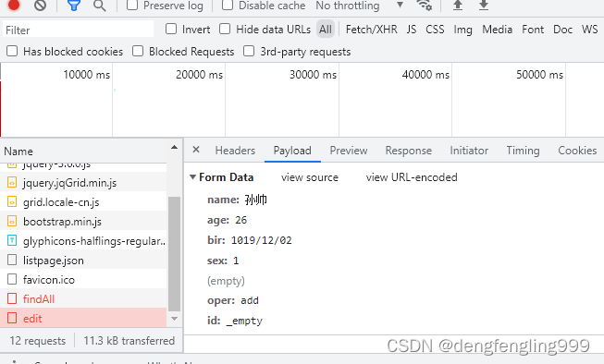Select favicon.ico document icon
Screen dimensions: 604x364
[12, 279]
